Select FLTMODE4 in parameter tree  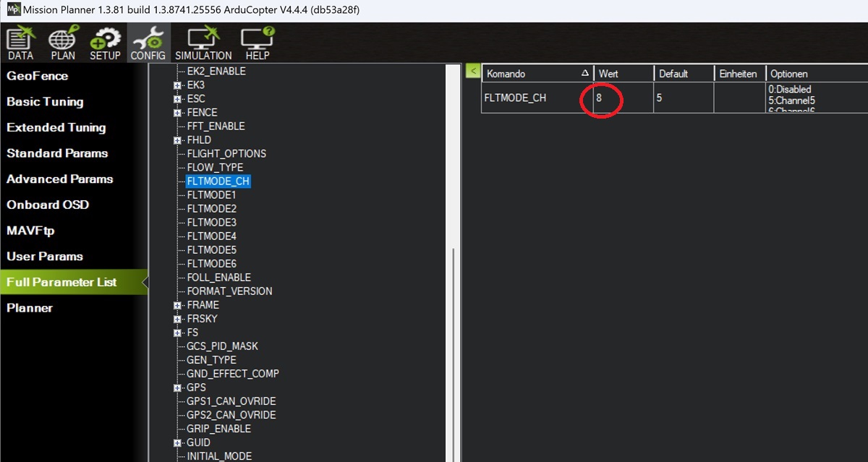[211, 236]
